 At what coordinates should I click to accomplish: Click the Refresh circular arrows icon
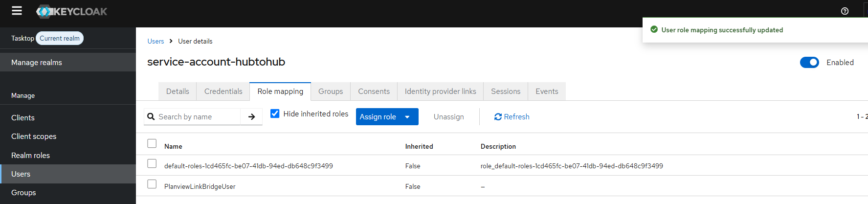(498, 117)
